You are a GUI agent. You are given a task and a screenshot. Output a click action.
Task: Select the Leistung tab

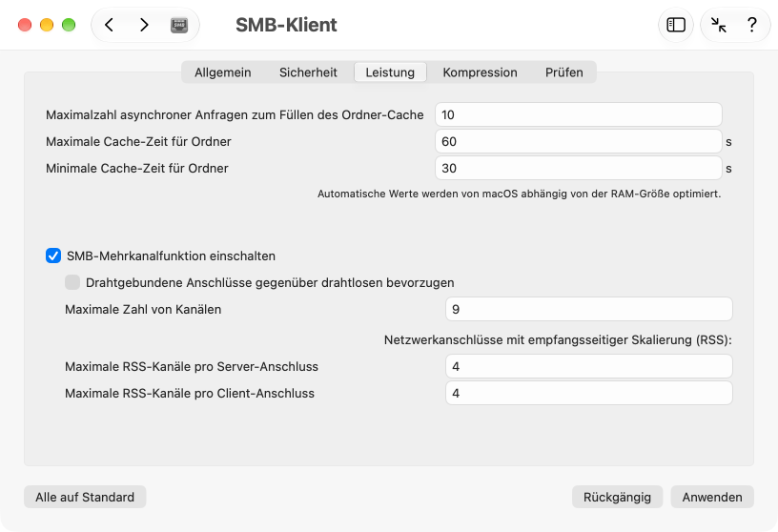[x=390, y=72]
